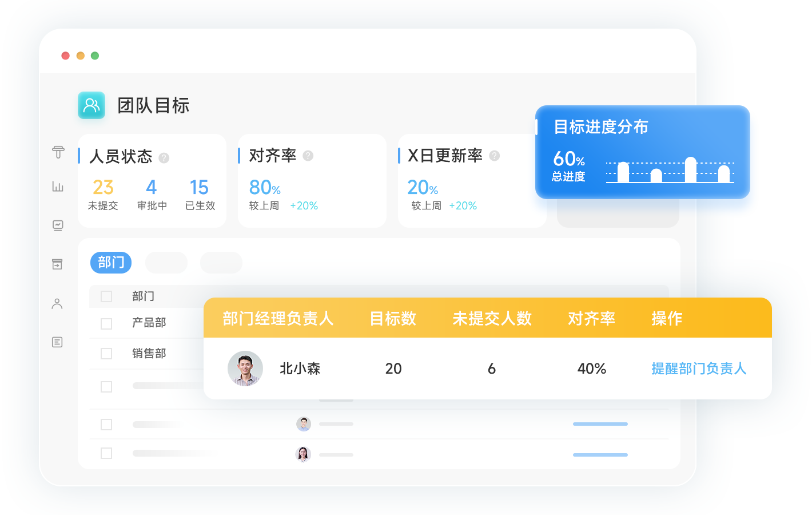
Task: Click the 北小森 avatar photo
Action: click(245, 369)
